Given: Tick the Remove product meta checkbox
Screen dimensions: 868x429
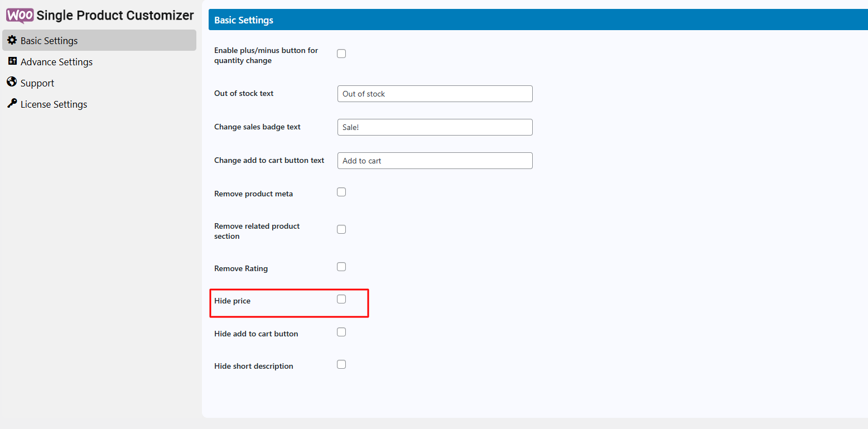Looking at the screenshot, I should click(341, 192).
